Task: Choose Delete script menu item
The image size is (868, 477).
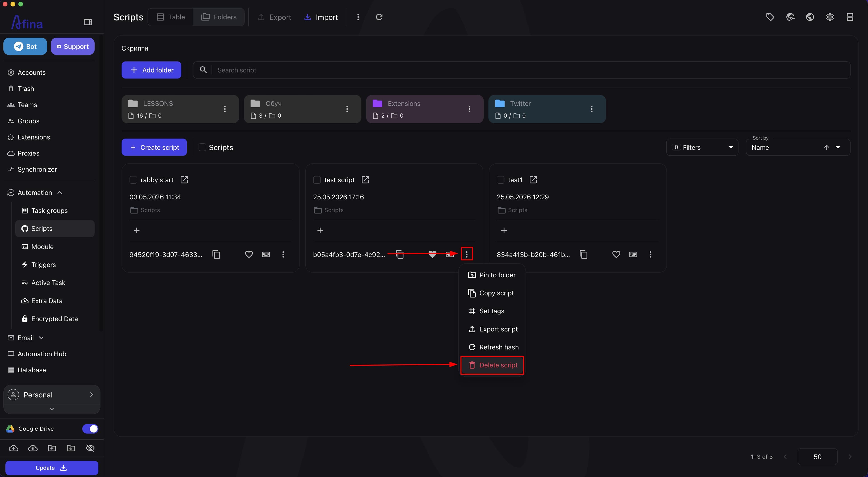Action: click(x=492, y=365)
